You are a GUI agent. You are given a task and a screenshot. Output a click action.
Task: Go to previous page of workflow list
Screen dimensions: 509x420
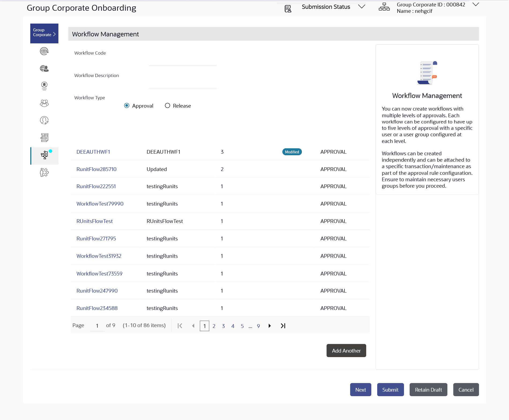pos(193,326)
